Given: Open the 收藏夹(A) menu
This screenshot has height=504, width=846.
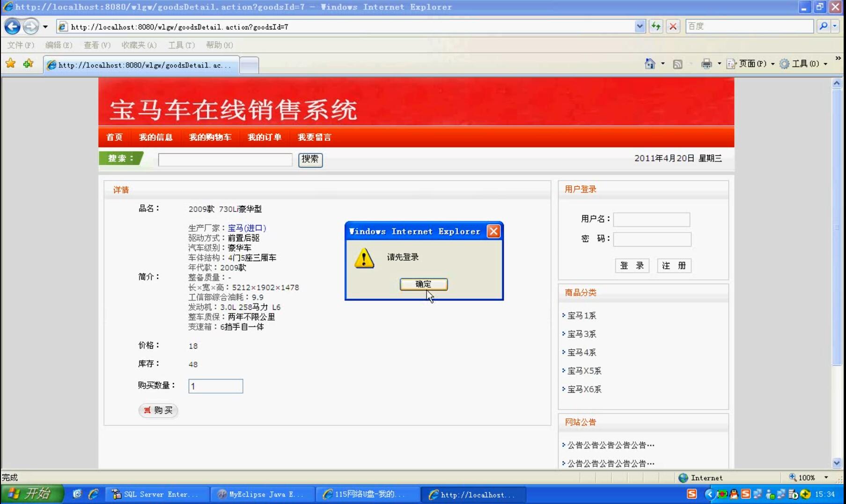Looking at the screenshot, I should pos(139,45).
